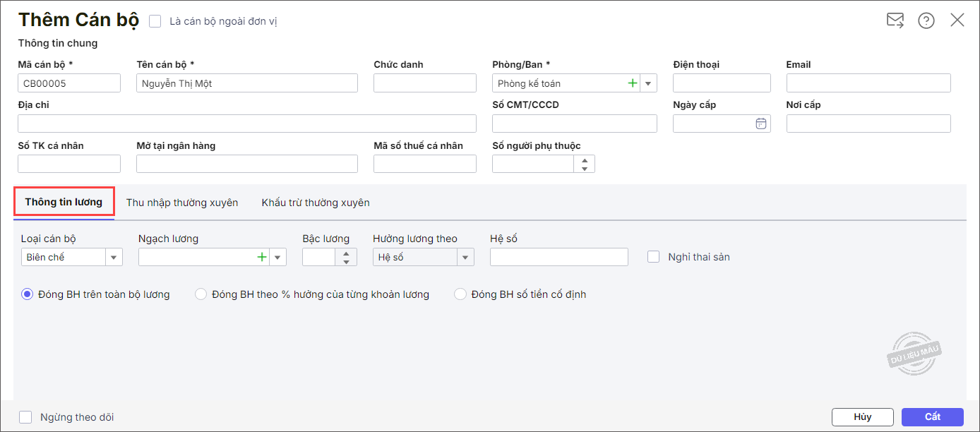Switch to Thu nhập thường xuyên tab
This screenshot has height=432, width=980.
182,203
